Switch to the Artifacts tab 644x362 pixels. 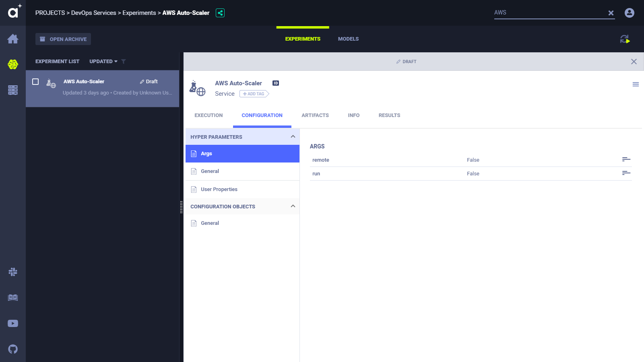point(315,115)
